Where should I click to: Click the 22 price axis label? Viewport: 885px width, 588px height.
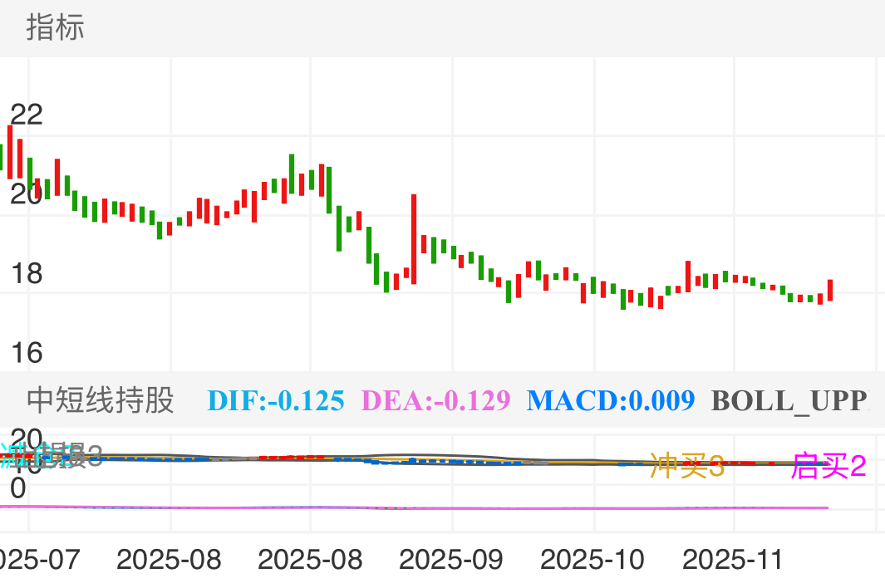pos(26,115)
